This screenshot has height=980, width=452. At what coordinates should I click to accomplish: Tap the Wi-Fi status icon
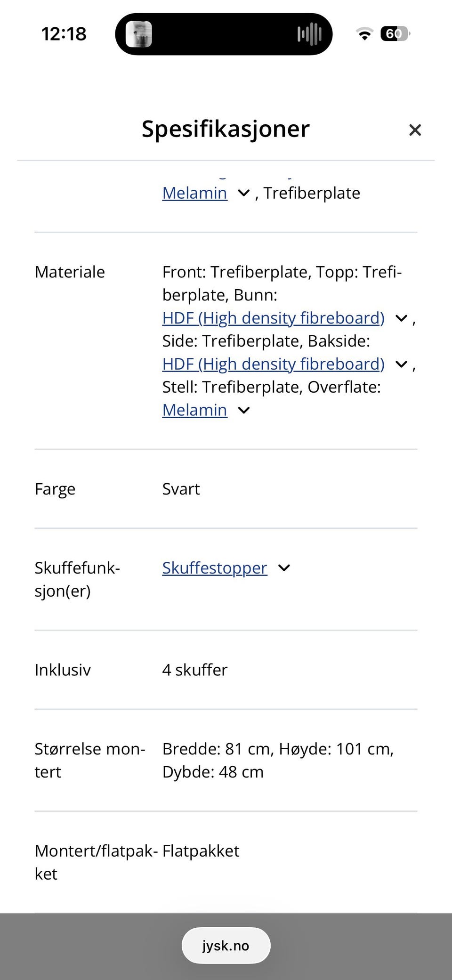click(364, 34)
